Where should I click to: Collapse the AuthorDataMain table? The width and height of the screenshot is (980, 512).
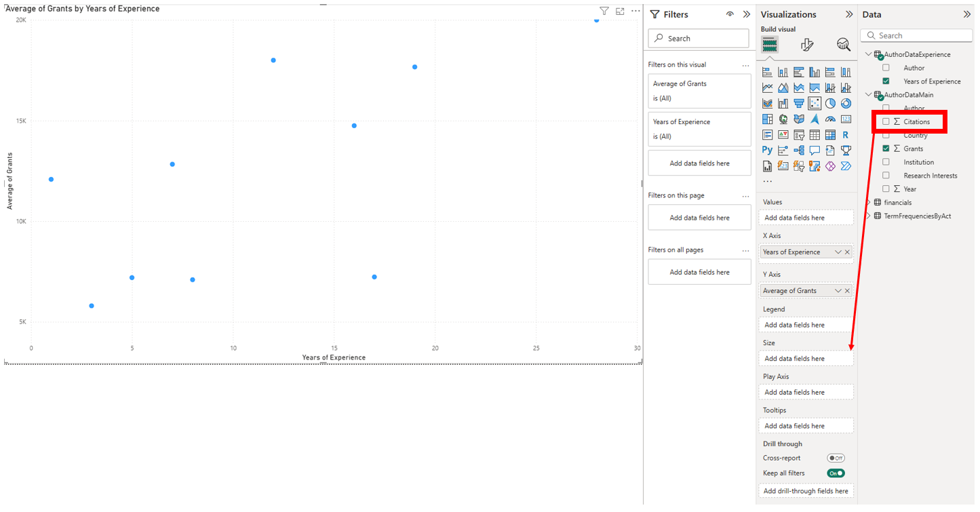(869, 95)
